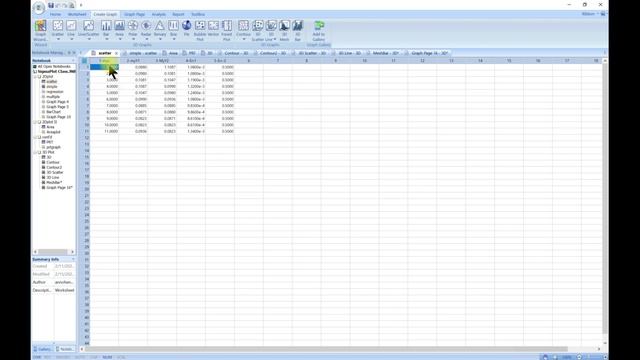
Task: Open the Worksheet ribbon tab
Action: pos(77,14)
